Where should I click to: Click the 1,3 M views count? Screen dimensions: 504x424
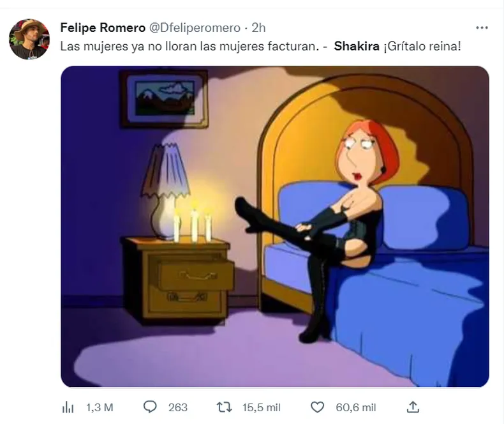[x=100, y=407]
